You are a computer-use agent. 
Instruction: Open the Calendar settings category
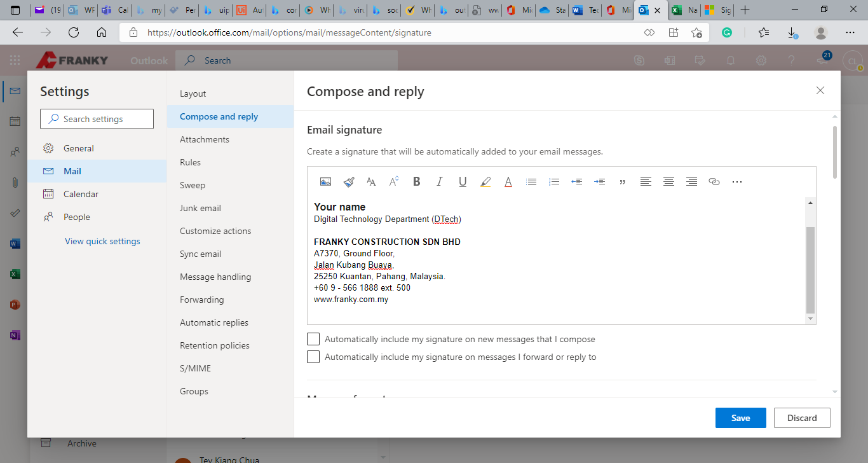(97, 194)
